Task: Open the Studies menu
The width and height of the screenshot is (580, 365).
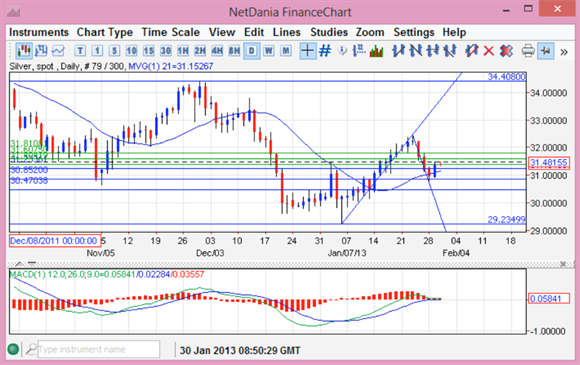Action: (329, 33)
